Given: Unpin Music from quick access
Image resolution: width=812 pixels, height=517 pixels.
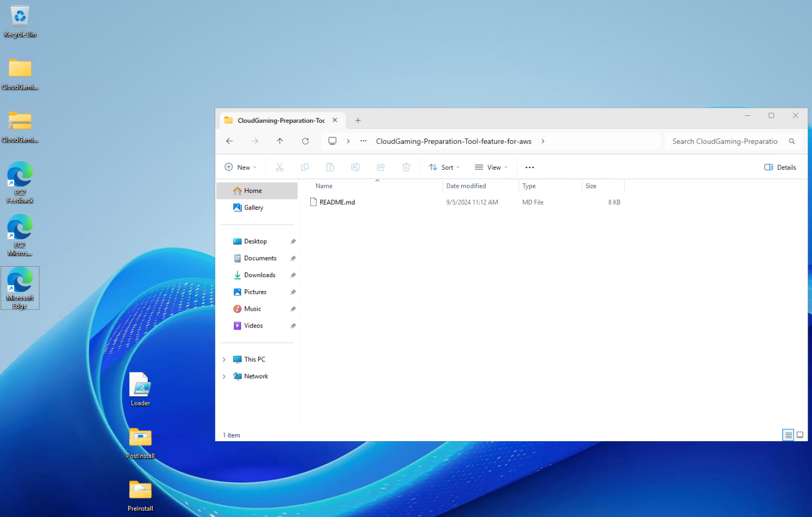Looking at the screenshot, I should 293,309.
